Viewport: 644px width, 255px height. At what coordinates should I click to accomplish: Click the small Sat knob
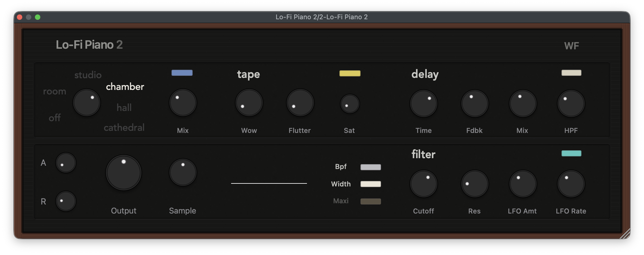[x=350, y=104]
